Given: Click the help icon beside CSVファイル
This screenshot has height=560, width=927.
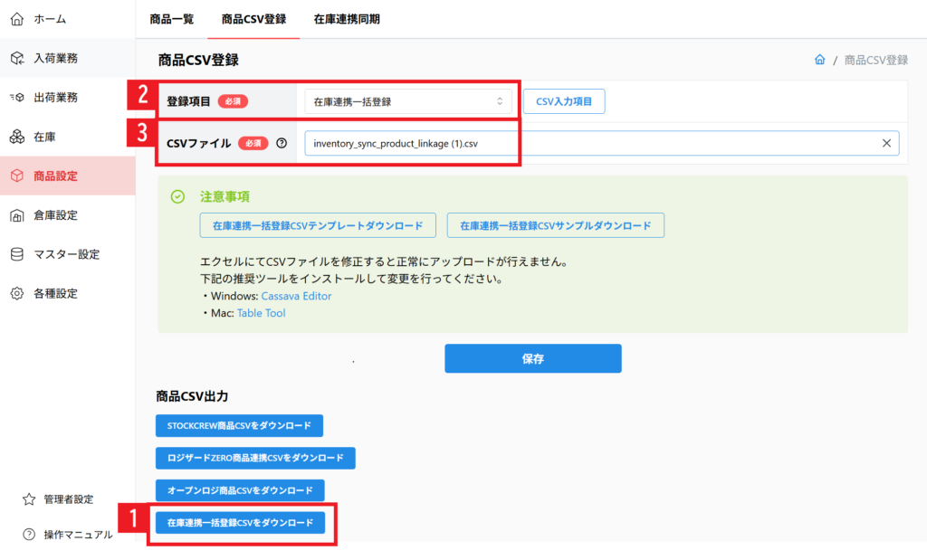Looking at the screenshot, I should coord(282,143).
